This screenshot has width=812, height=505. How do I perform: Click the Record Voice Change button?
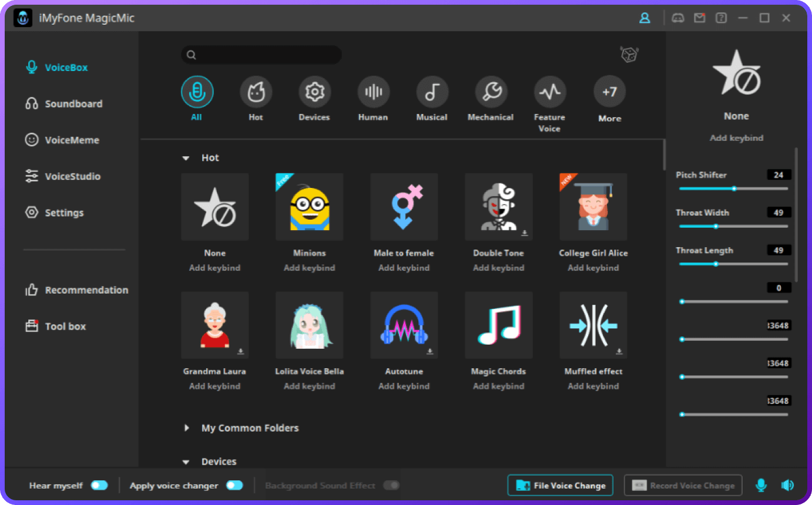(683, 485)
